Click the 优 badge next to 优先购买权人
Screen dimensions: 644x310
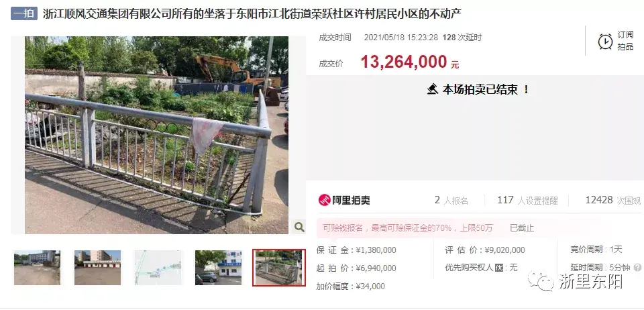(499, 268)
